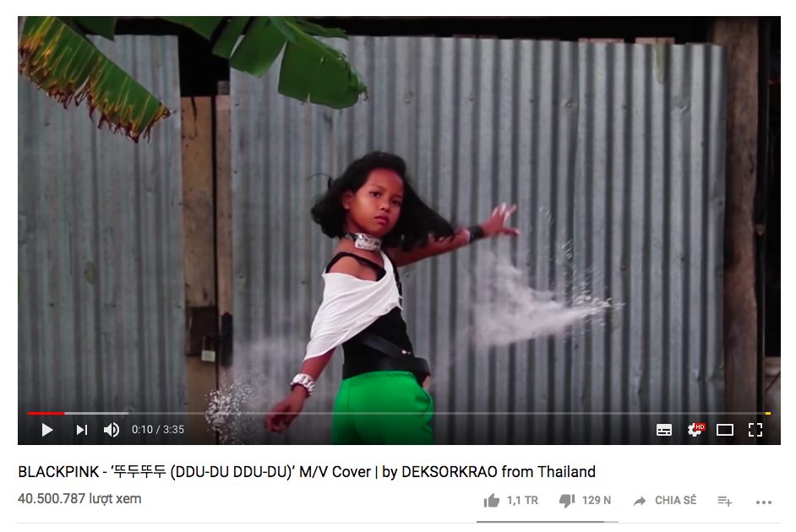Image resolution: width=796 pixels, height=532 pixels.
Task: Click the 1,1 TR like count
Action: click(522, 501)
